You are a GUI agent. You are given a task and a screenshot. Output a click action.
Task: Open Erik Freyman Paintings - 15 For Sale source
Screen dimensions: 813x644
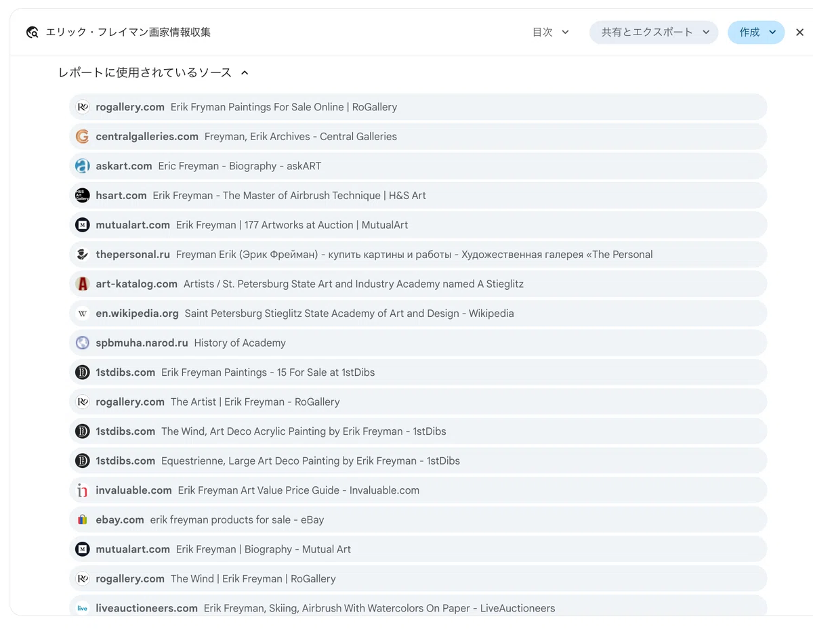pos(418,372)
